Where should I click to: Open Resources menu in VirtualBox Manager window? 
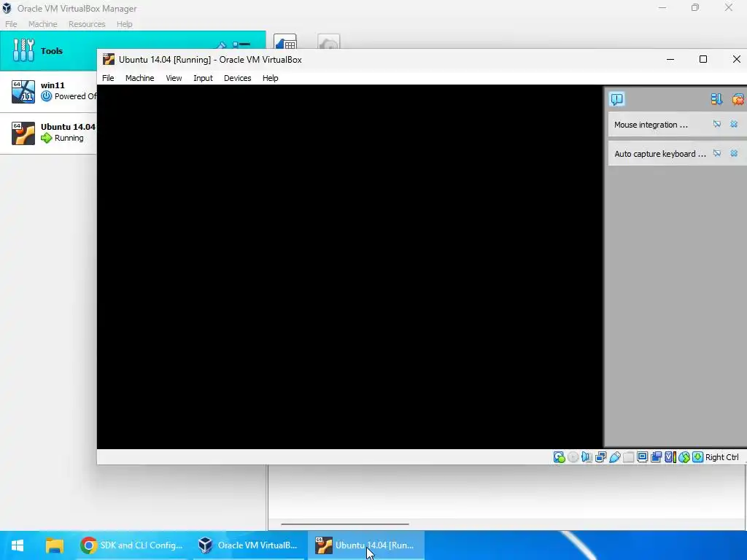point(87,24)
